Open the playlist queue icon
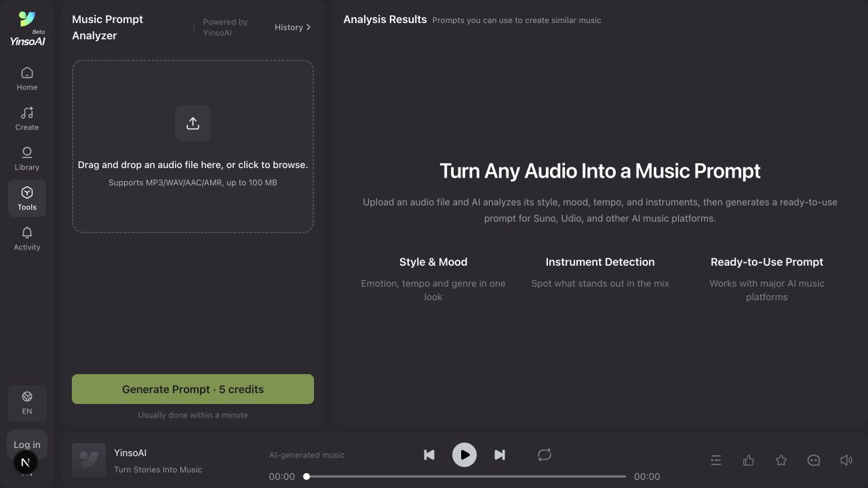 pos(716,460)
